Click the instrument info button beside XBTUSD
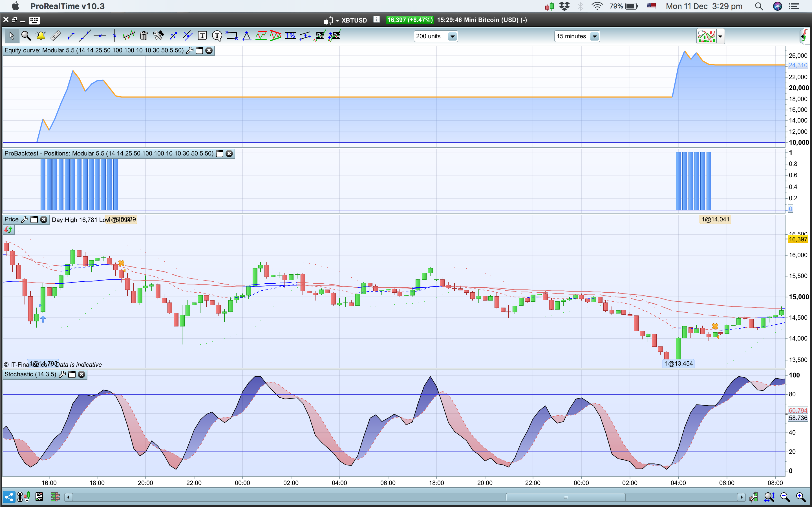The image size is (812, 507). [x=376, y=20]
